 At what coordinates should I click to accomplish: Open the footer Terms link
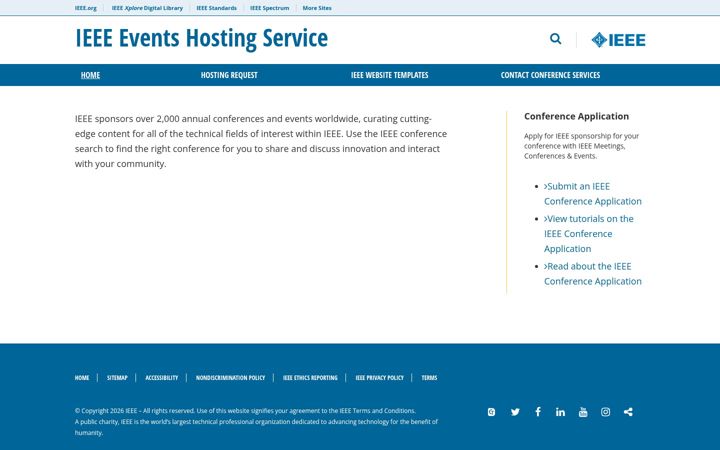(429, 378)
